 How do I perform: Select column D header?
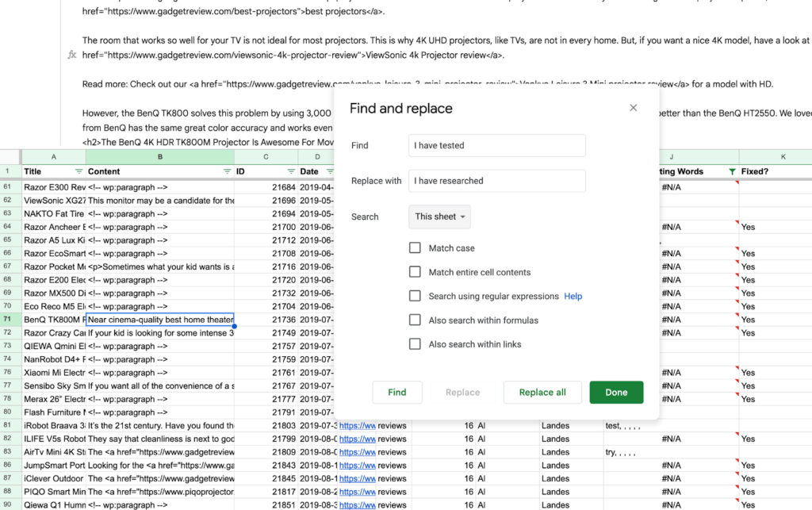coord(317,157)
